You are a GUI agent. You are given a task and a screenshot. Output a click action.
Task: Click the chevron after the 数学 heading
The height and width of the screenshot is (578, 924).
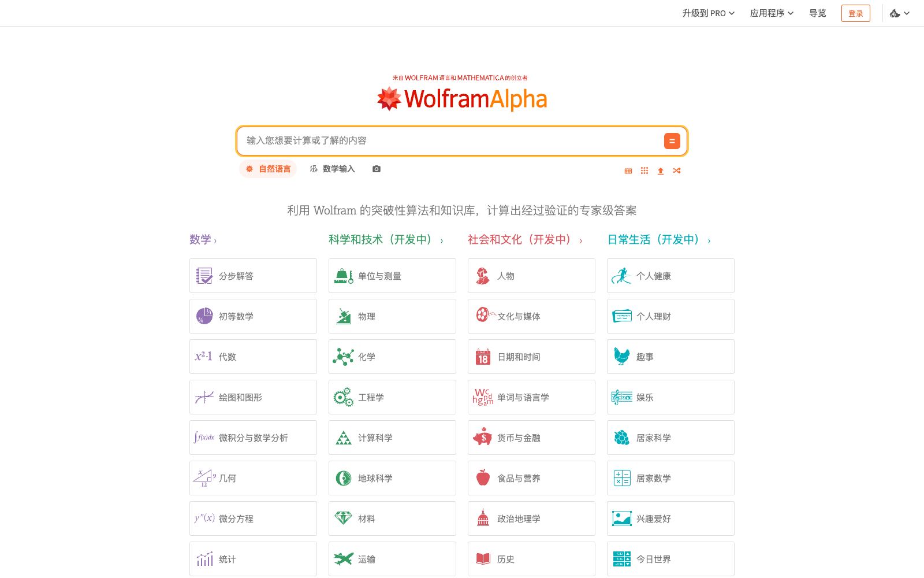[x=215, y=241]
